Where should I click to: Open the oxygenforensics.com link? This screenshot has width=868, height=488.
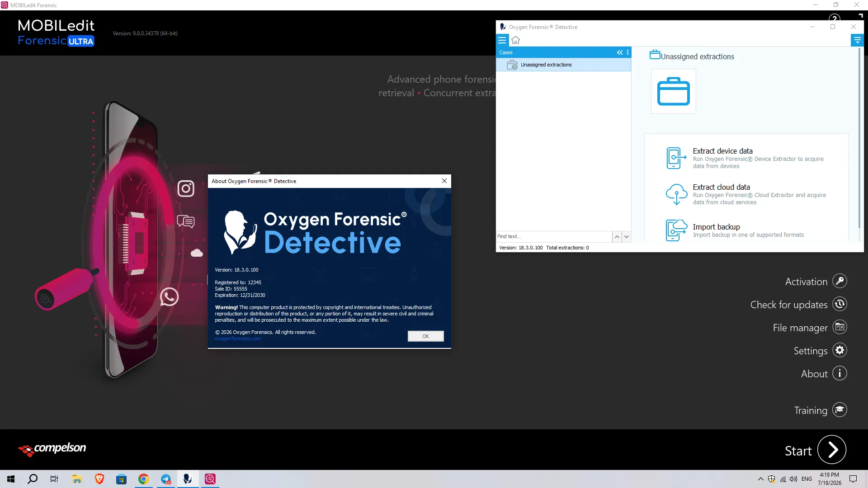point(238,338)
